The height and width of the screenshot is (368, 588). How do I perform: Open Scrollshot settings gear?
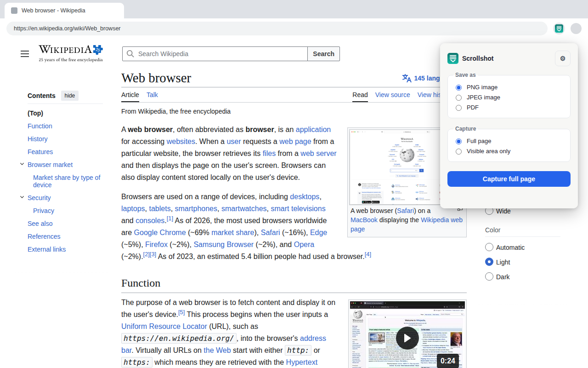pyautogui.click(x=563, y=58)
